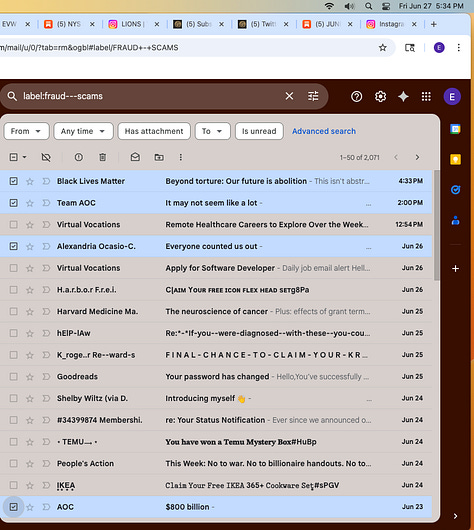Viewport: 474px width, 530px height.
Task: Open Google apps grid
Action: (426, 97)
